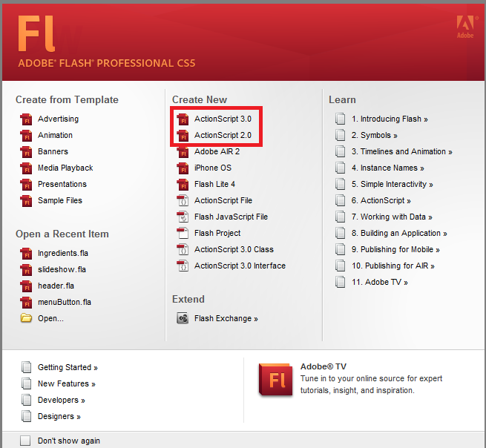
Task: Open recent file Ingredients.fla
Action: tap(63, 254)
